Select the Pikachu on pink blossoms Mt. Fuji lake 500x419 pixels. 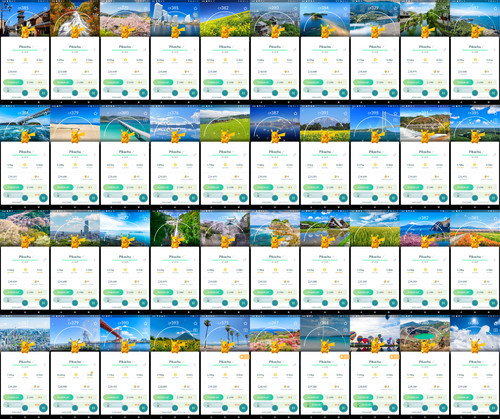(x=425, y=241)
